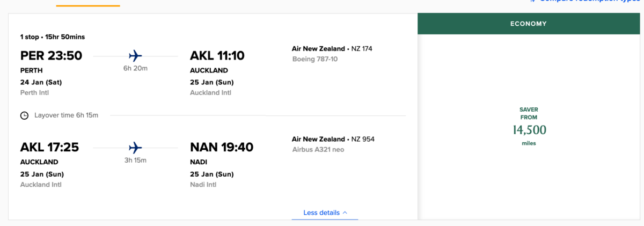This screenshot has width=644, height=226.
Task: Click the orange-underlined tab at top
Action: point(88,3)
